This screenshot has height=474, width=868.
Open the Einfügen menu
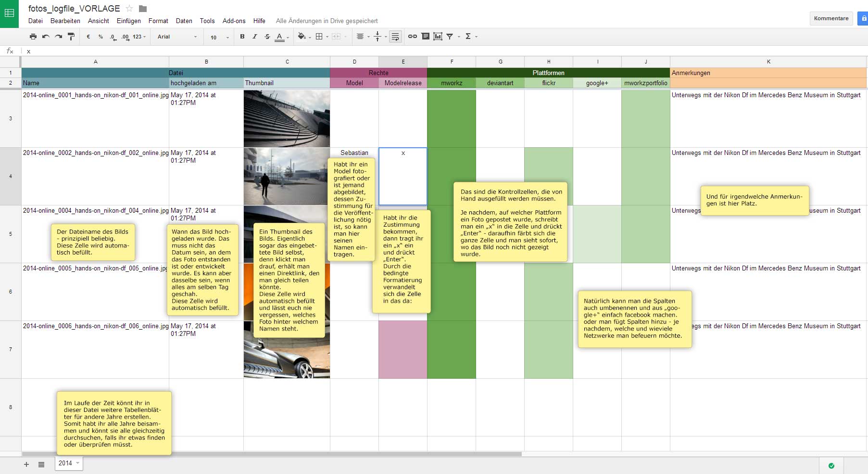point(128,21)
